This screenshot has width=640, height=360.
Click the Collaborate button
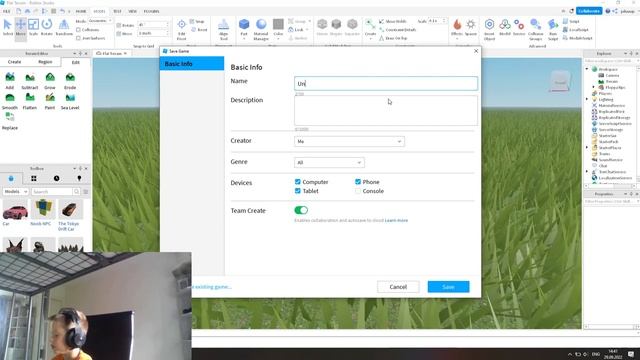click(x=589, y=11)
